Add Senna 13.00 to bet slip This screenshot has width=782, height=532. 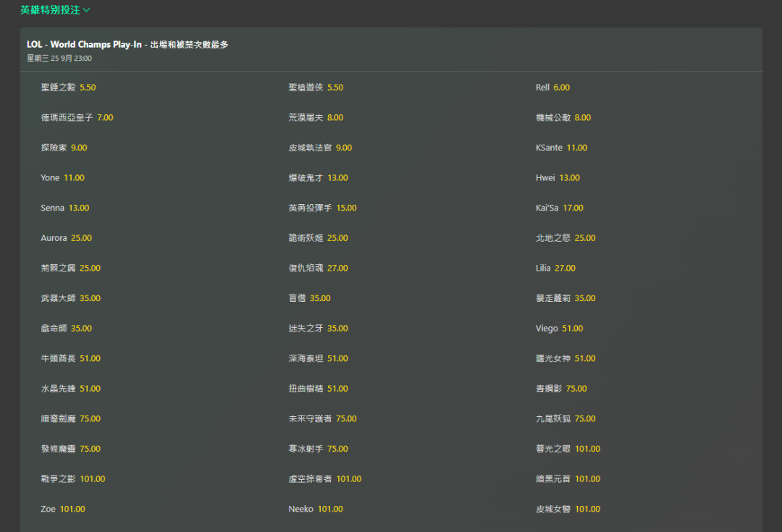click(x=78, y=208)
